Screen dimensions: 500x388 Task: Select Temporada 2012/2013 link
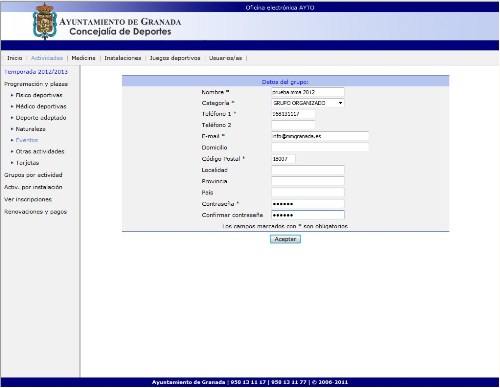point(36,72)
